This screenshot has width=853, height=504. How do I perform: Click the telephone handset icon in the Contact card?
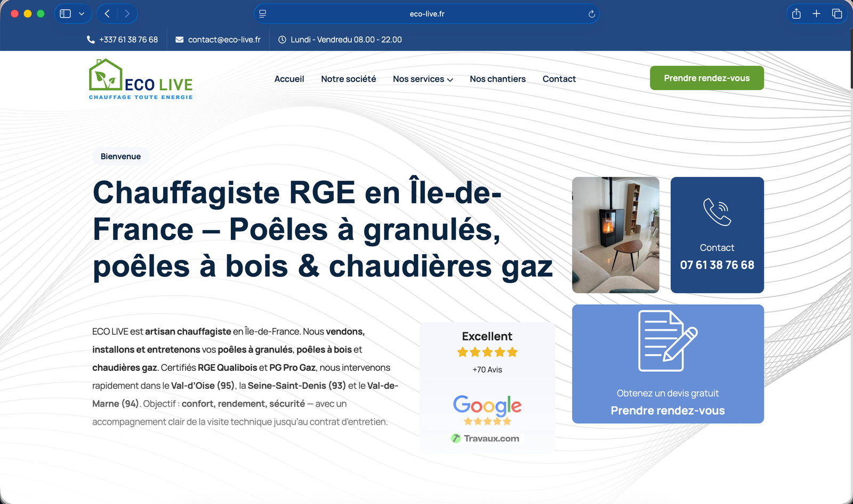pyautogui.click(x=717, y=213)
